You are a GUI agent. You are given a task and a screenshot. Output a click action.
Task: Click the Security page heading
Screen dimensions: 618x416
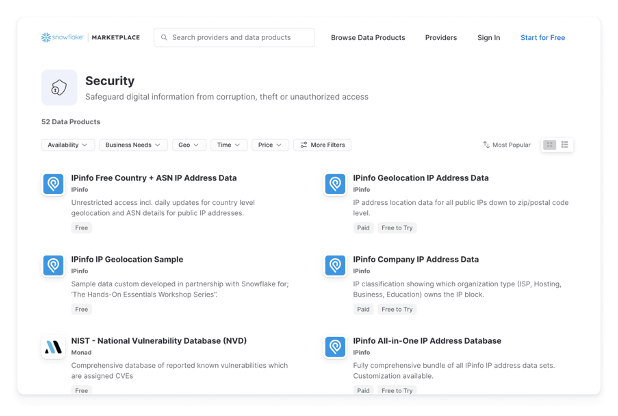[110, 81]
